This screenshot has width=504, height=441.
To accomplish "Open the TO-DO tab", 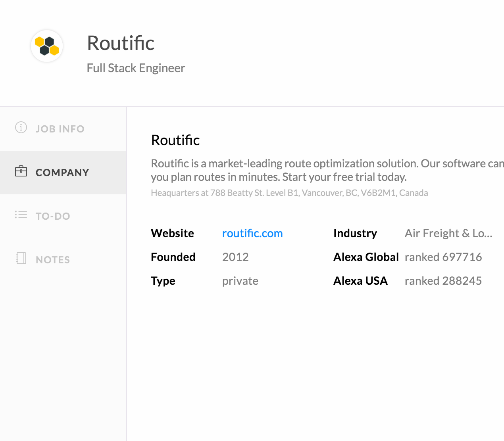I will 53,216.
